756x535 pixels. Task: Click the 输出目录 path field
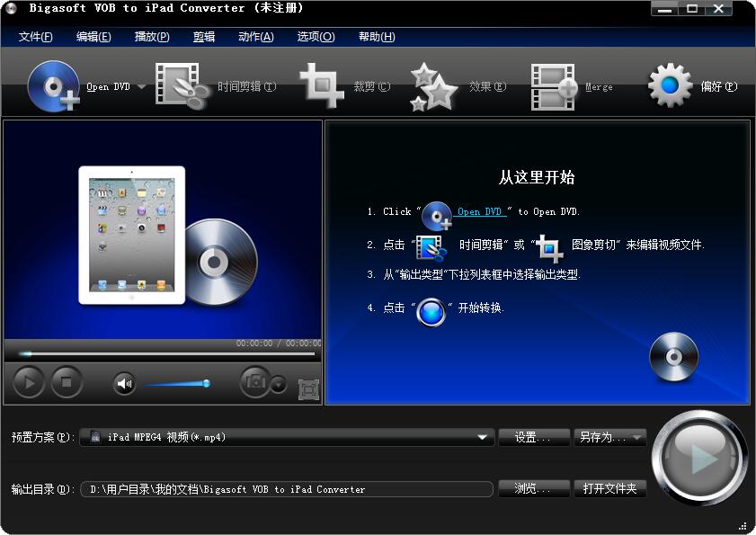[x=287, y=489]
